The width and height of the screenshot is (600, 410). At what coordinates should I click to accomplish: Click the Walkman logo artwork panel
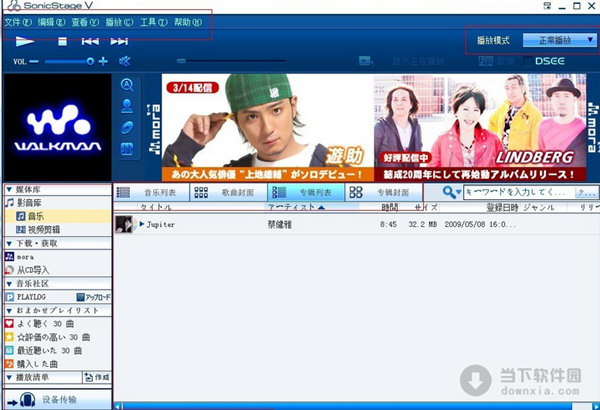(x=57, y=127)
